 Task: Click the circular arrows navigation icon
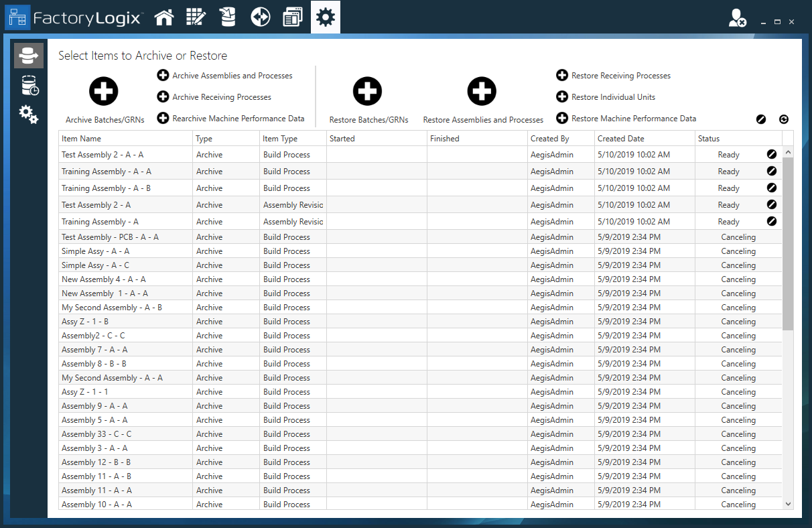pyautogui.click(x=260, y=17)
